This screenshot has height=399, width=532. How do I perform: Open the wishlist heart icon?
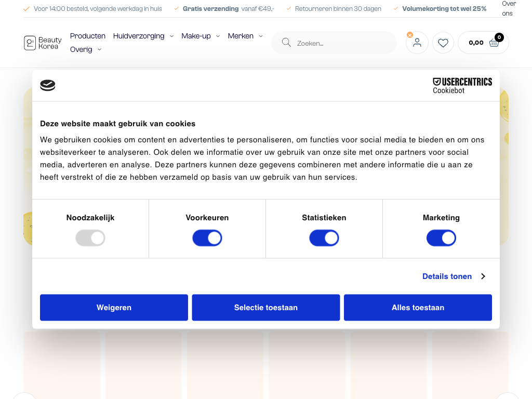coord(443,43)
